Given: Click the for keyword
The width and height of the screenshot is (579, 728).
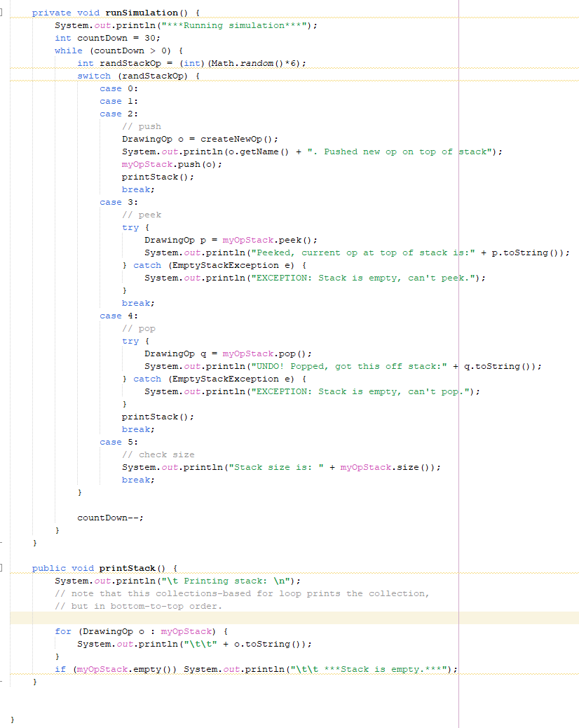Looking at the screenshot, I should (x=63, y=631).
